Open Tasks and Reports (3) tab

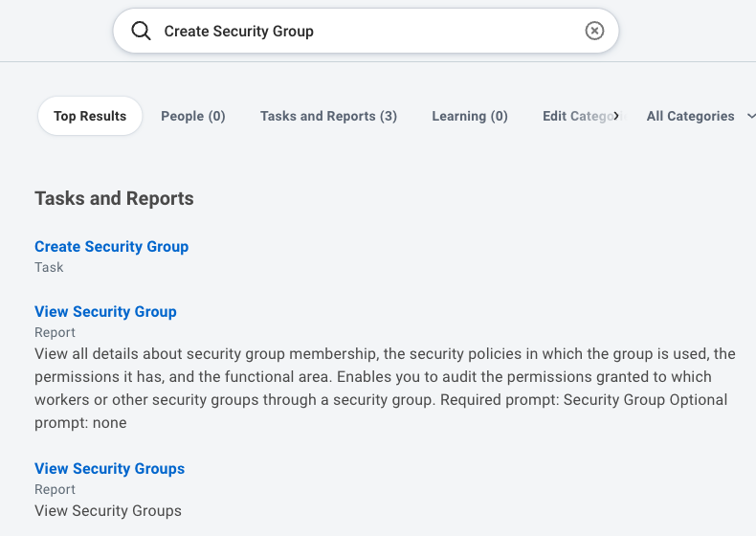click(328, 116)
